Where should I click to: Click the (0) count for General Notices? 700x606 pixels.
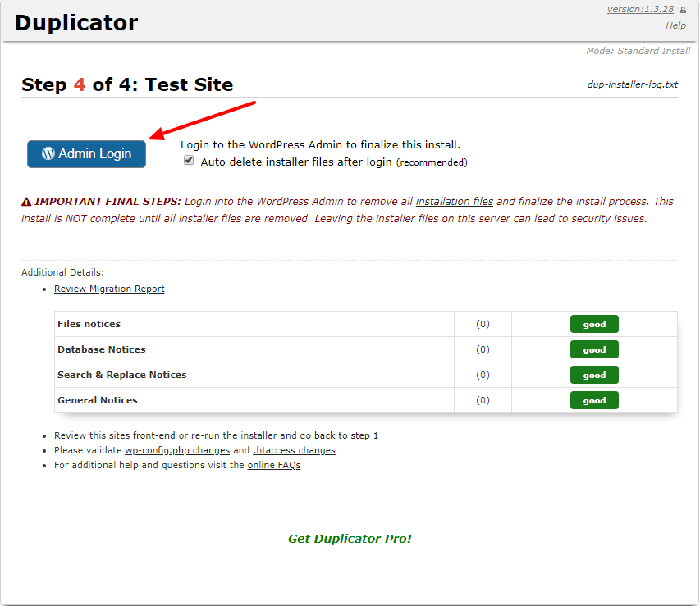tap(483, 400)
